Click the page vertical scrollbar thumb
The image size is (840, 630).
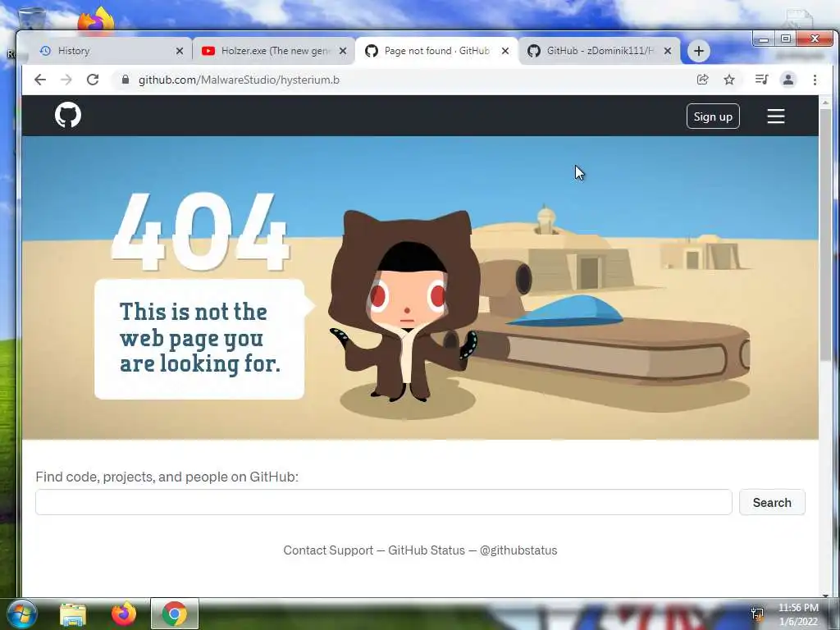point(825,234)
